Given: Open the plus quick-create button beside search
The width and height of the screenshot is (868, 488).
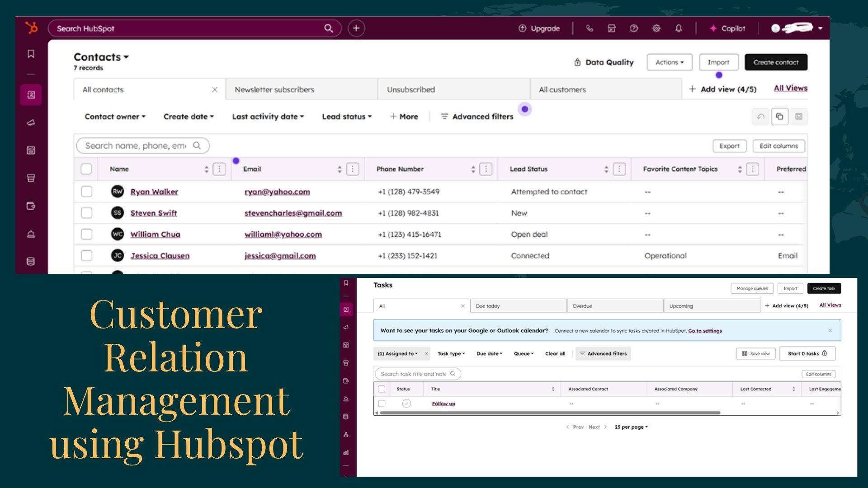Looking at the screenshot, I should pyautogui.click(x=356, y=28).
